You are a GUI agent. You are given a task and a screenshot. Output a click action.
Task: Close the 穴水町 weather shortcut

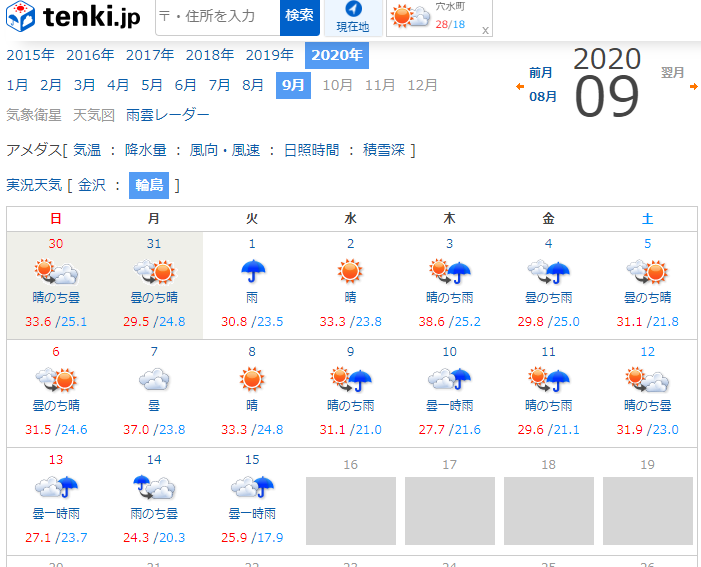[485, 30]
